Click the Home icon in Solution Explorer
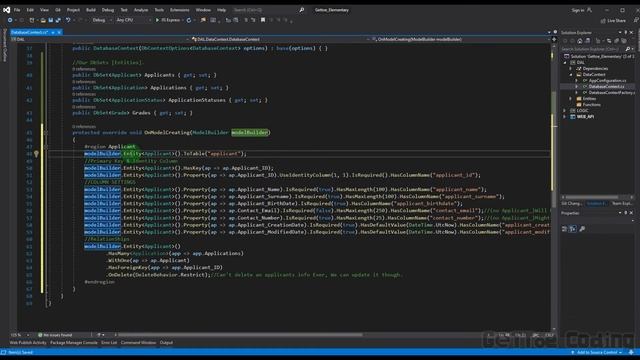Image resolution: width=640 pixels, height=360 pixels. (580, 41)
